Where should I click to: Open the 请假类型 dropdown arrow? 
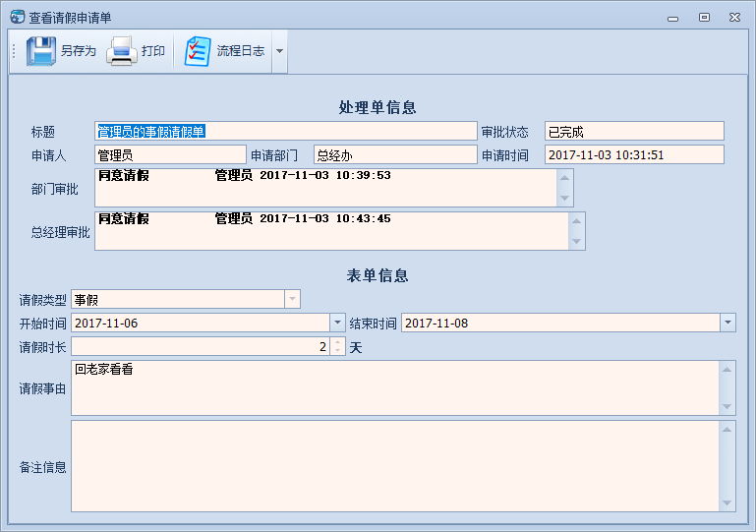coord(292,299)
